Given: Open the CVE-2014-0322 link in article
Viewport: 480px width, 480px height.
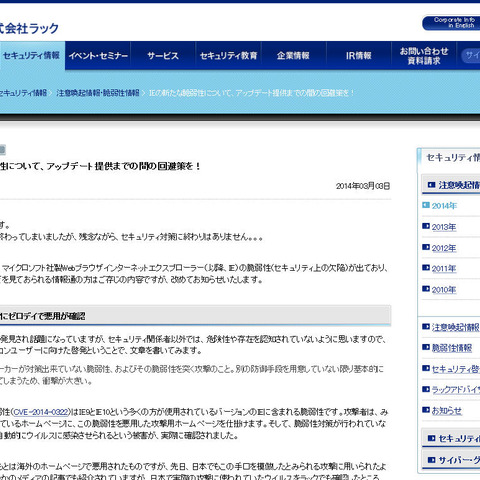Looking at the screenshot, I should coord(41,412).
